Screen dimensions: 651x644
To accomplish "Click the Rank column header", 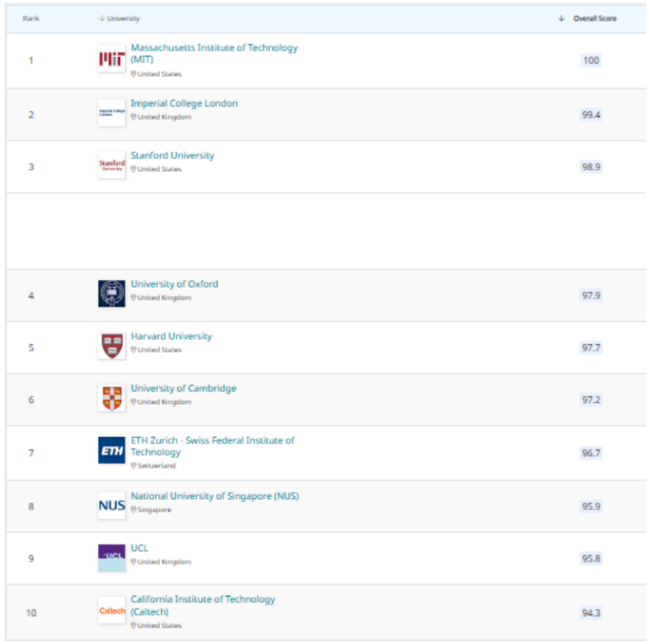I will (31, 18).
